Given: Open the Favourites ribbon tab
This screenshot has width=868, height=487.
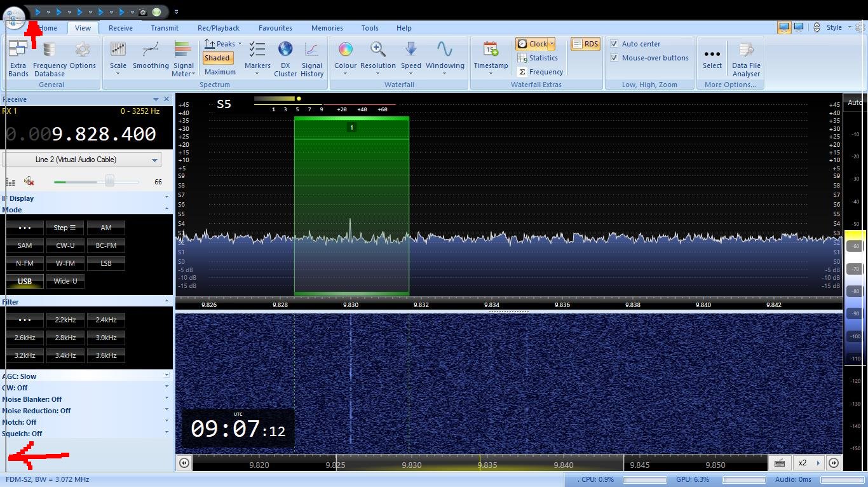Looking at the screenshot, I should 275,28.
